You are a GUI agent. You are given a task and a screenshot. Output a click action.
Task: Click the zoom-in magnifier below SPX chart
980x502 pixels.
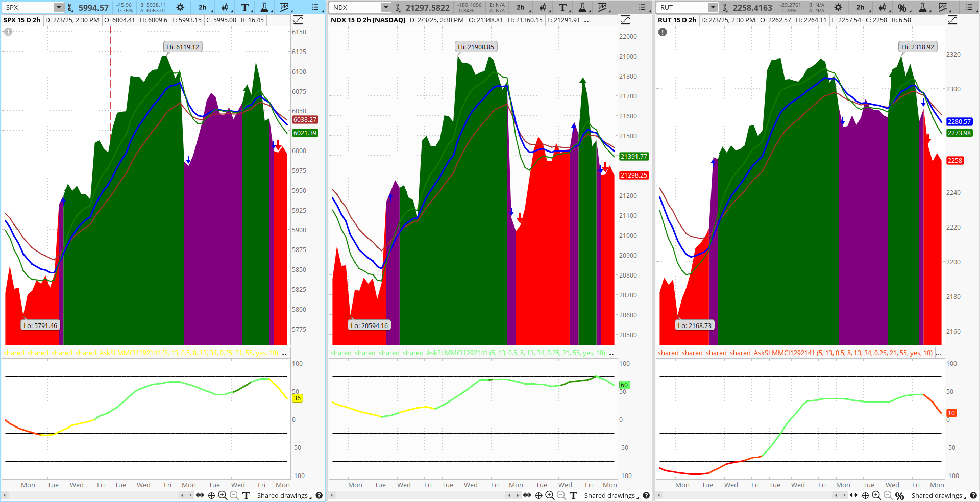223,495
